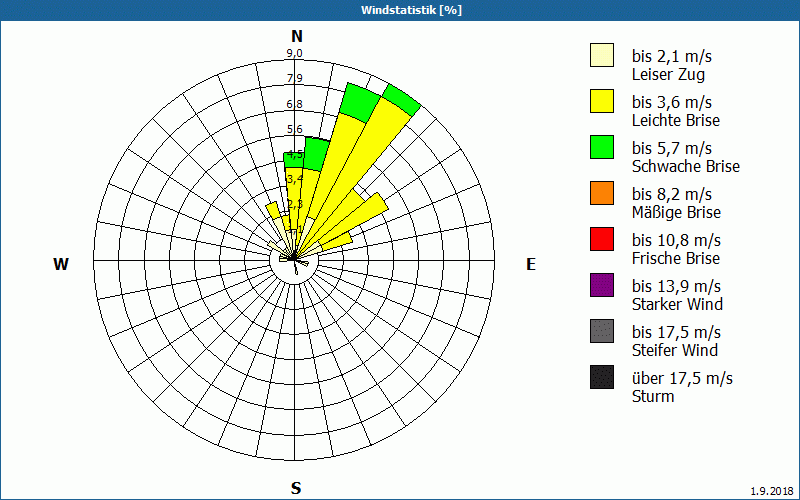800x500 pixels.
Task: Click the gray 17,5 m/s legend swatch
Action: (x=602, y=331)
